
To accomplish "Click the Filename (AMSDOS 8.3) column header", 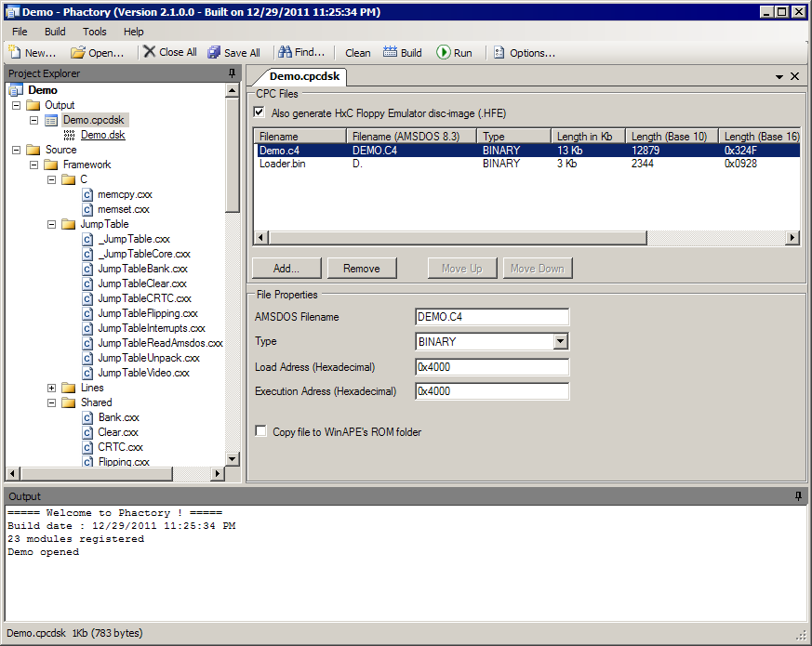I will click(x=411, y=136).
